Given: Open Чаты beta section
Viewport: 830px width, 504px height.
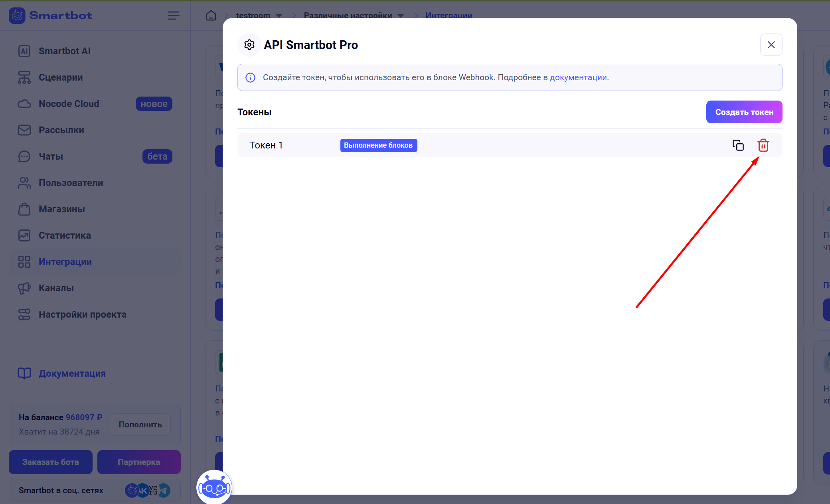Looking at the screenshot, I should 51,156.
